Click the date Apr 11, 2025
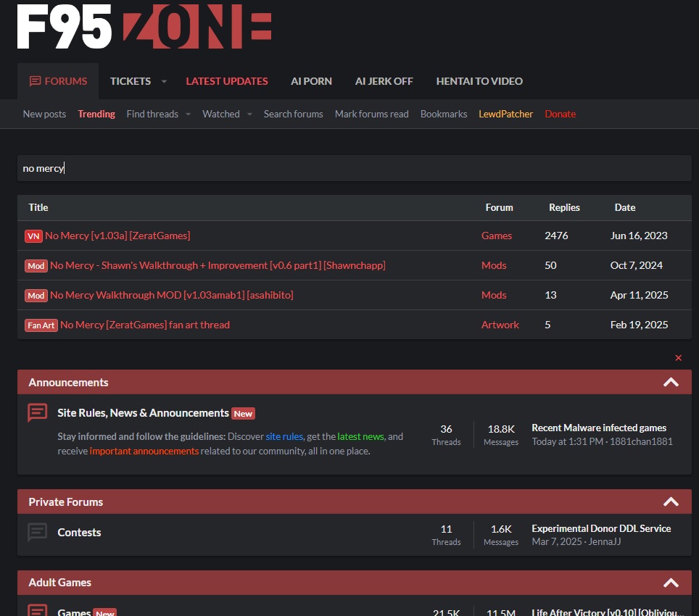Screen dimensions: 699x616 pos(640,295)
